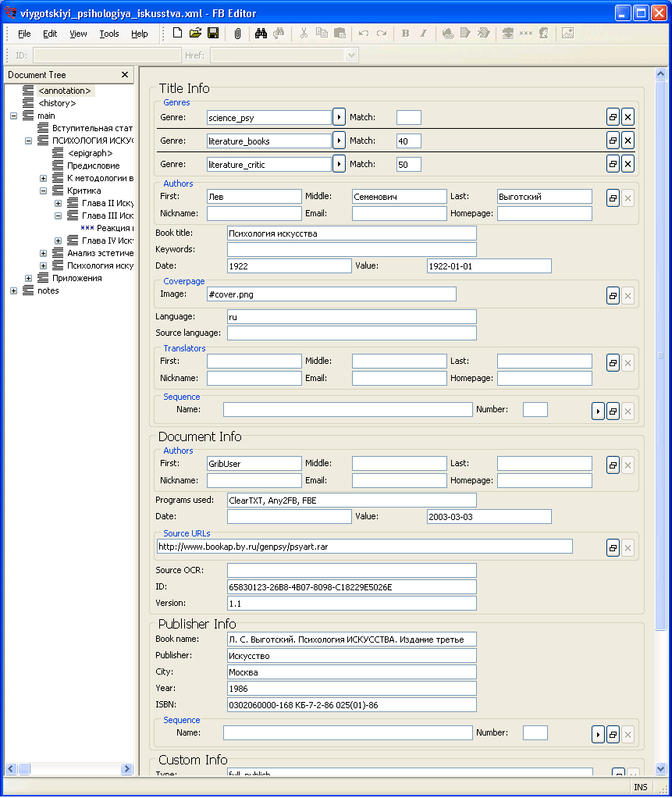Image resolution: width=672 pixels, height=798 pixels.
Task: Clone the literature_critic genre row
Action: point(613,164)
